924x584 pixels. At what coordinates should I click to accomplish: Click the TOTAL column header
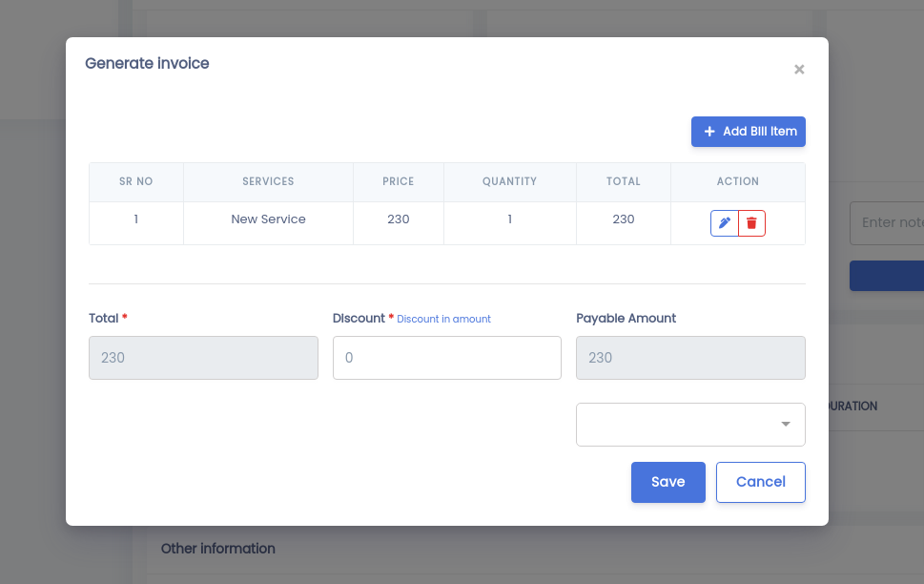click(624, 181)
